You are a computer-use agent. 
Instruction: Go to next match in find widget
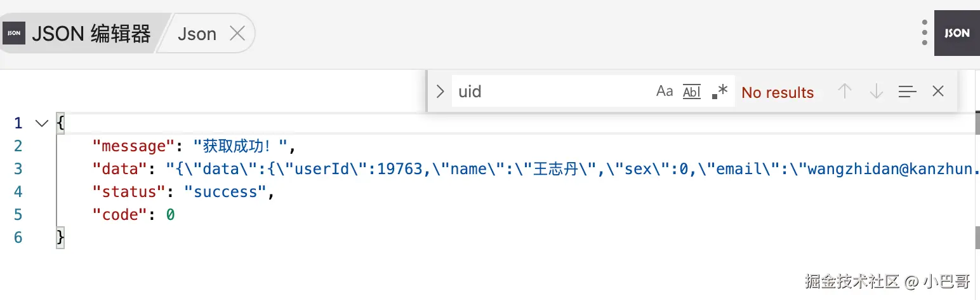pos(877,92)
